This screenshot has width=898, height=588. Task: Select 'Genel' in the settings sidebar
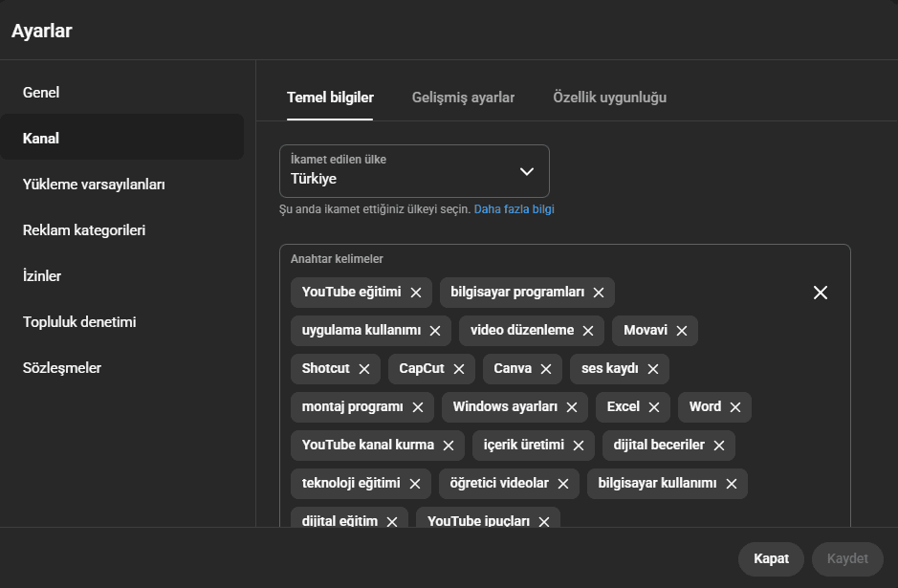coord(41,93)
